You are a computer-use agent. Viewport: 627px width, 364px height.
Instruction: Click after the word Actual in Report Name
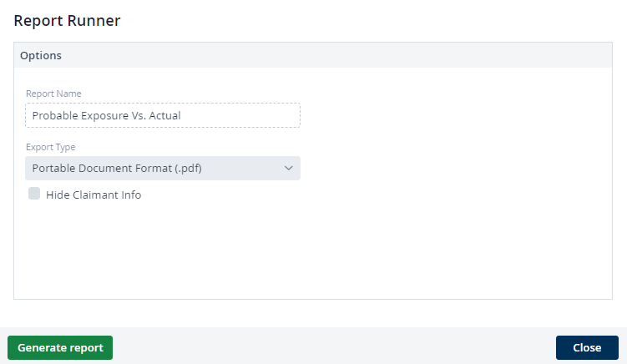coord(184,115)
